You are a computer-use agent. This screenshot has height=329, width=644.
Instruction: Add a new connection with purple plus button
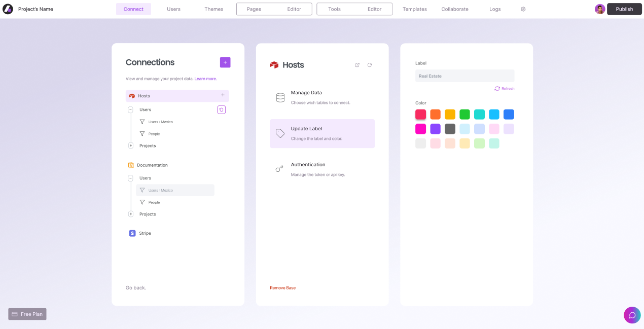[x=225, y=62]
